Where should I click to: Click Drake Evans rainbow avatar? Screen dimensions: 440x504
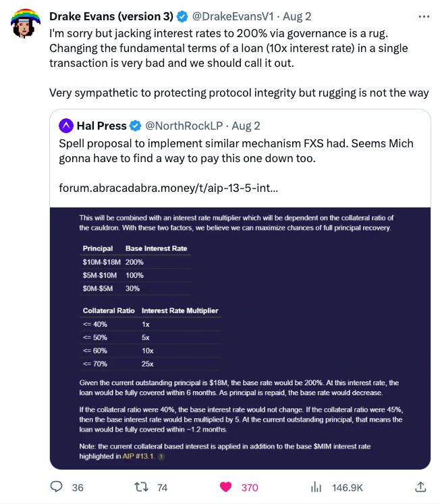coord(26,23)
